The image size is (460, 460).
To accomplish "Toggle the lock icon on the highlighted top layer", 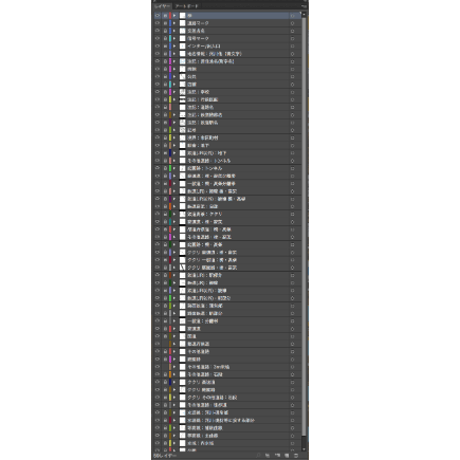I will (165, 16).
